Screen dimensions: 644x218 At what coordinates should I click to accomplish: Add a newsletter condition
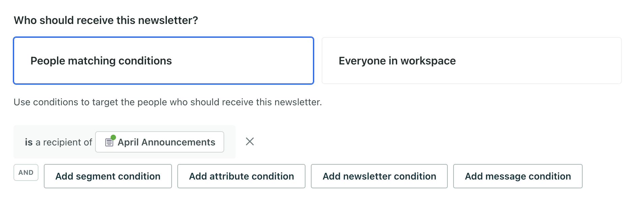(x=379, y=176)
